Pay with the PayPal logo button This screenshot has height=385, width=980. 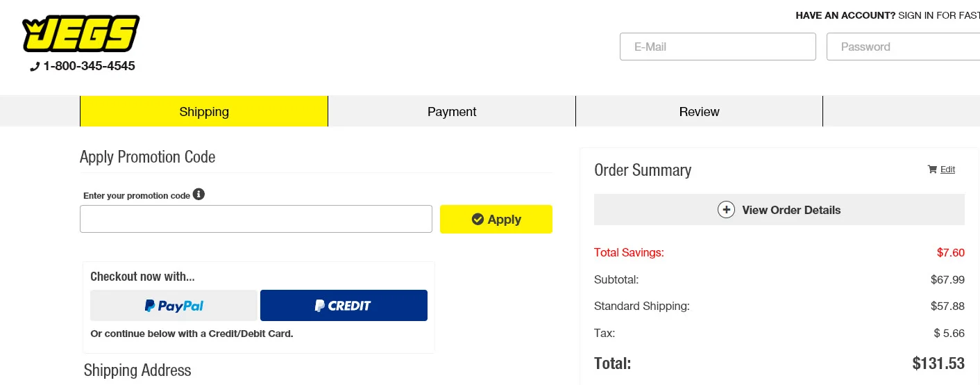pos(174,305)
